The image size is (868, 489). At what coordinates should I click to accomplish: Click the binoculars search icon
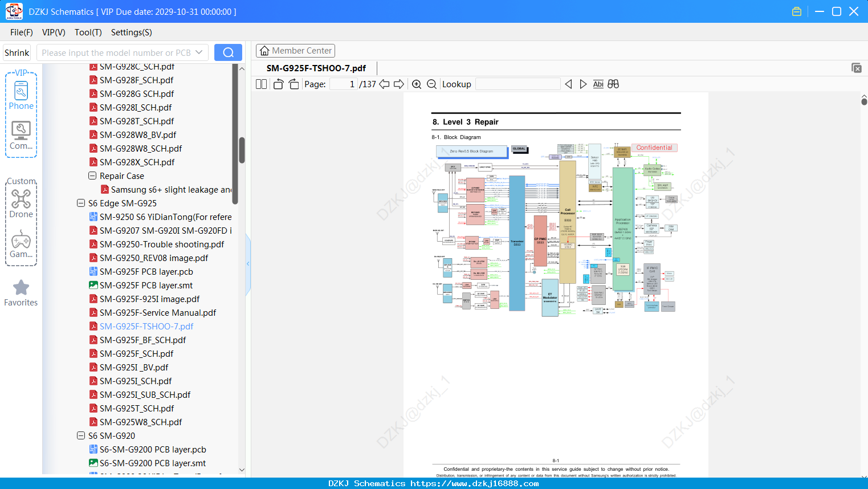pos(613,84)
